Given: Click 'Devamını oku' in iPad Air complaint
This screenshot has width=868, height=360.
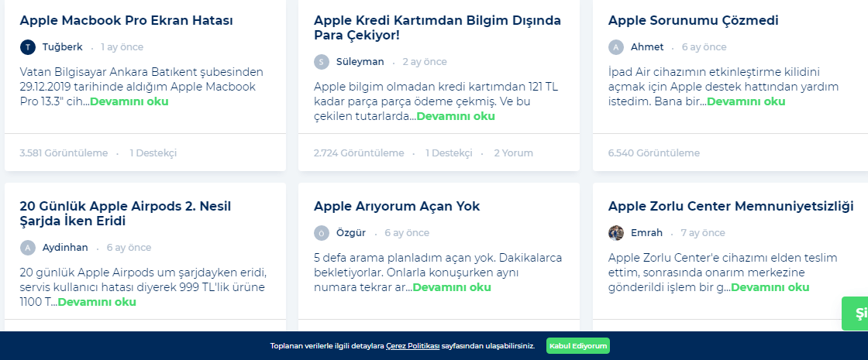Looking at the screenshot, I should (x=746, y=101).
